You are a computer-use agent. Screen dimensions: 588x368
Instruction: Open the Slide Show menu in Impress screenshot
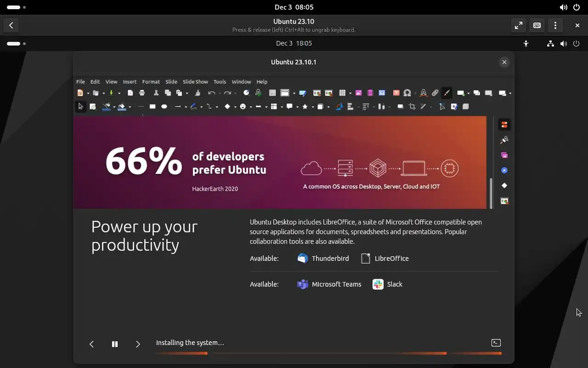(x=195, y=81)
